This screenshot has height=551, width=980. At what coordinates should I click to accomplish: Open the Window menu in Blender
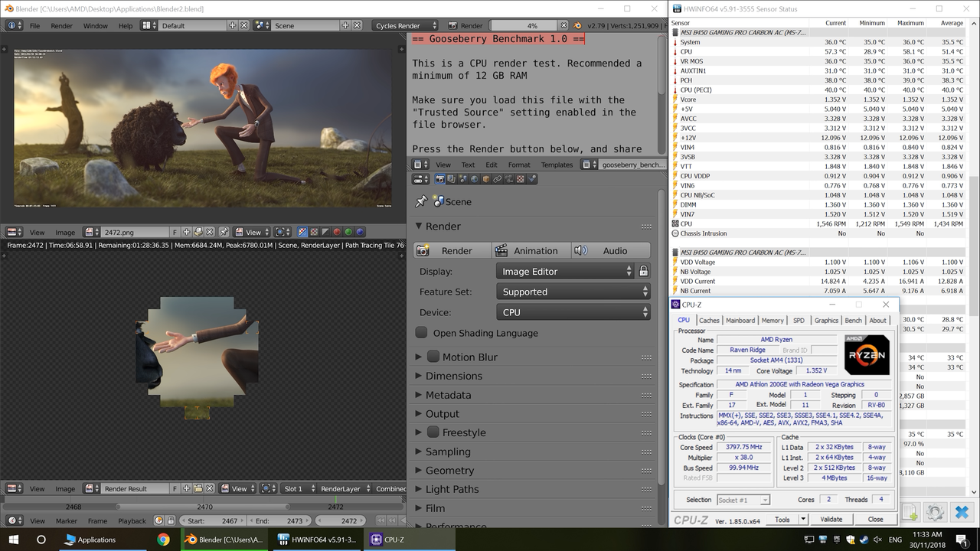click(96, 25)
